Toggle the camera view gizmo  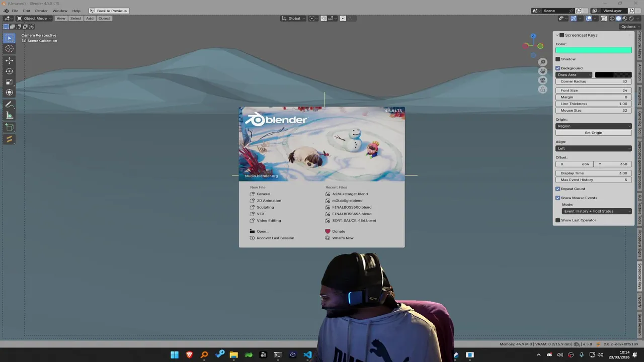coord(542,80)
